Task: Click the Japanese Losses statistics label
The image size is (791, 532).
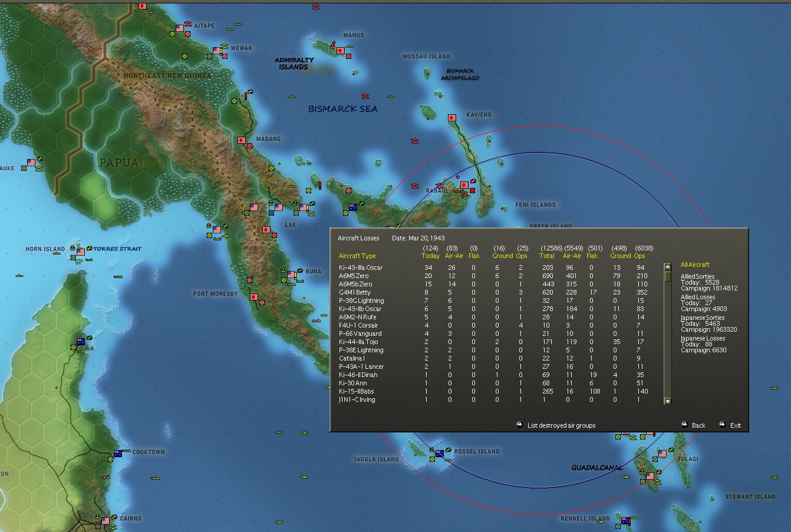Action: pos(703,338)
